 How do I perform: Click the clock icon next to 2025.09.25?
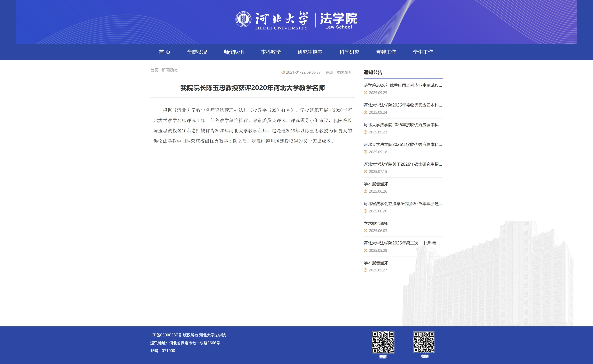(365, 93)
